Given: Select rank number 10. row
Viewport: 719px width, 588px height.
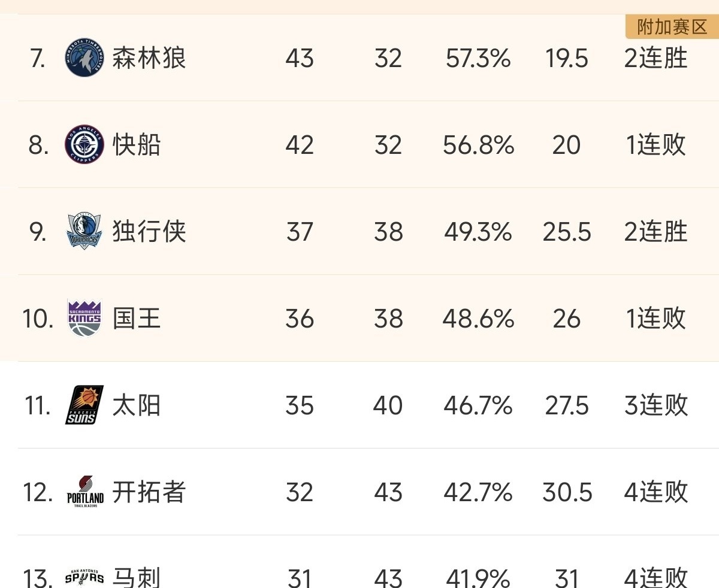Looking at the screenshot, I should [x=359, y=319].
